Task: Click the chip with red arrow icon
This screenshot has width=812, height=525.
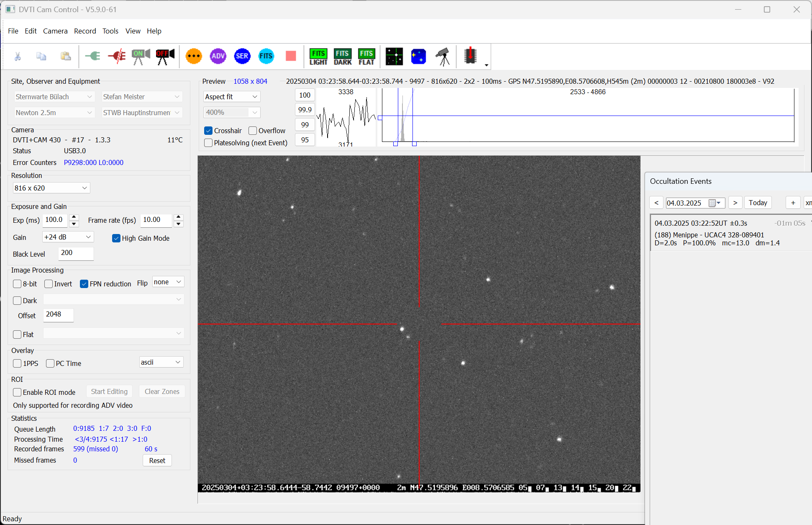Action: tap(470, 56)
